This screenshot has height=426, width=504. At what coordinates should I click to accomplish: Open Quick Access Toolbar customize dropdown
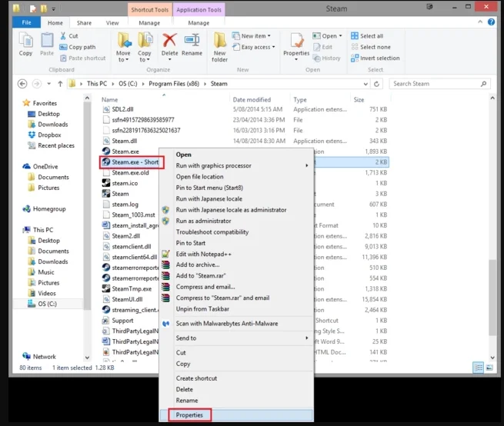(x=54, y=9)
